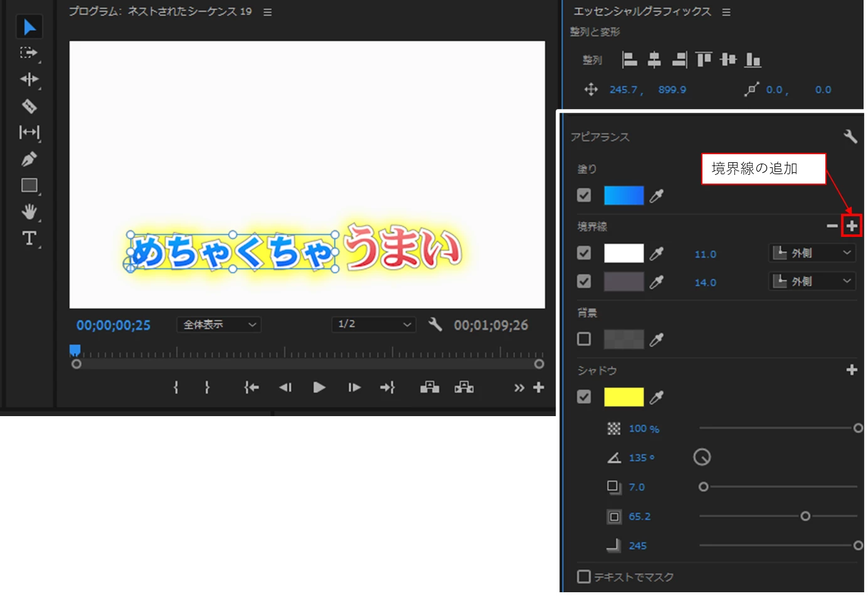868x596 pixels.
Task: Click the Play button
Action: tap(319, 387)
